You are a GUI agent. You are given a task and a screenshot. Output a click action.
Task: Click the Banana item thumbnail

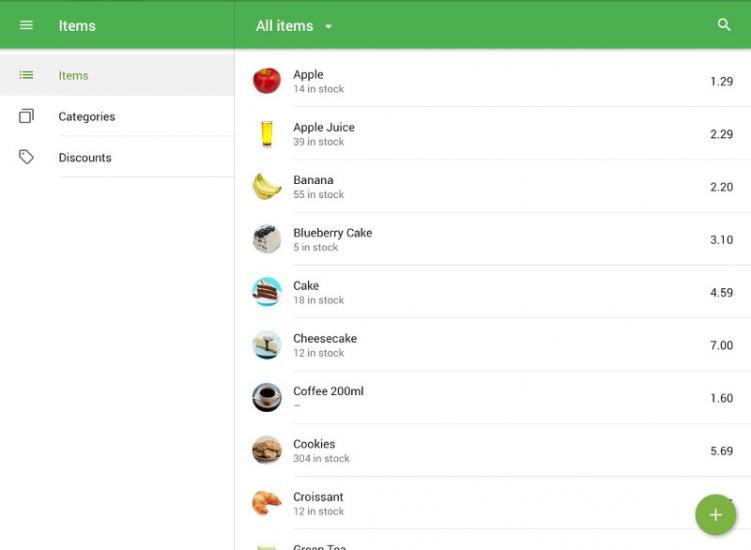pyautogui.click(x=267, y=187)
